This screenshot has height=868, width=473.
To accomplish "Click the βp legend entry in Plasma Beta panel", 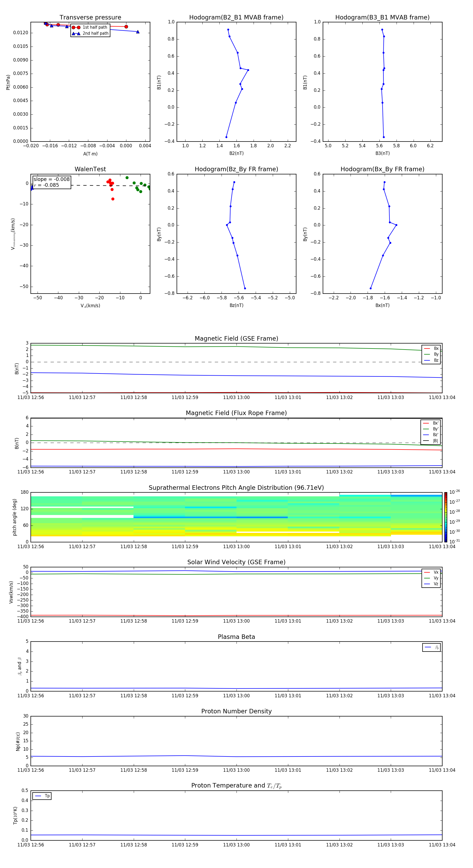I will pos(431,647).
